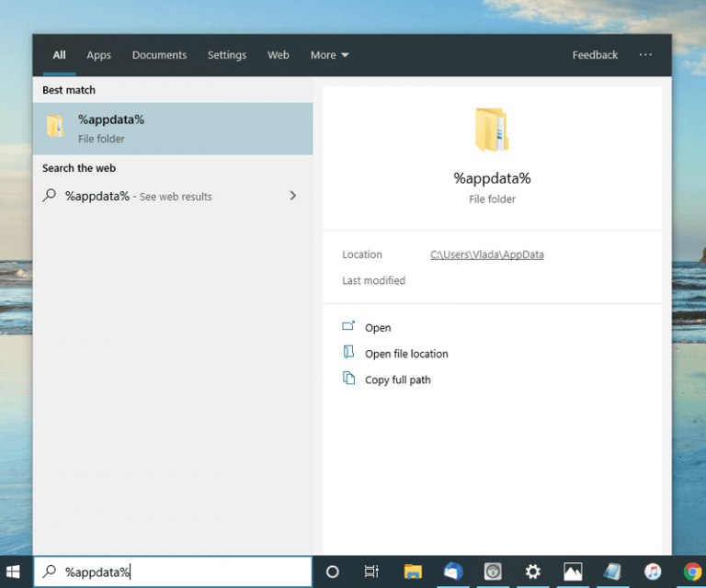Click the Search the web heading

point(79,168)
